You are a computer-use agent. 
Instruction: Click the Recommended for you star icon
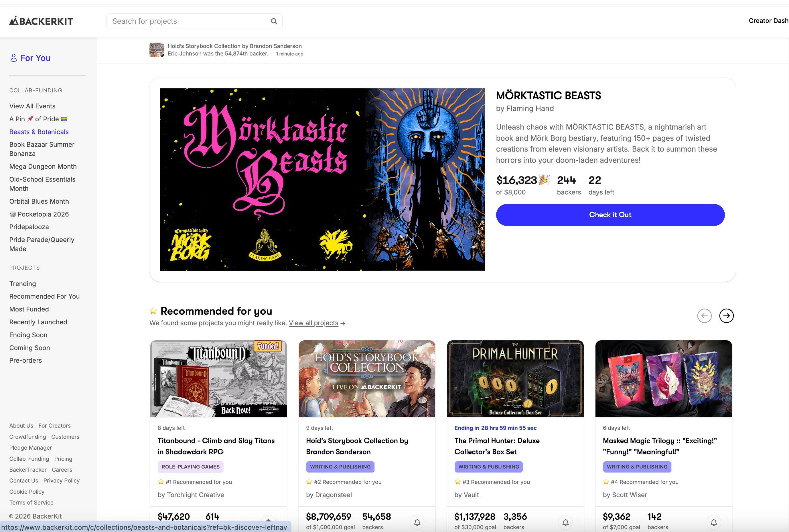point(153,311)
